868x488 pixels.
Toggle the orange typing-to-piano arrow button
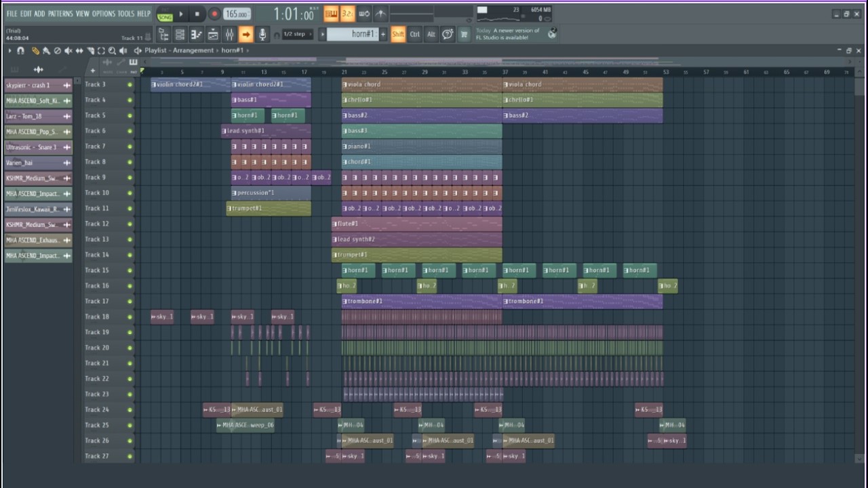[245, 34]
